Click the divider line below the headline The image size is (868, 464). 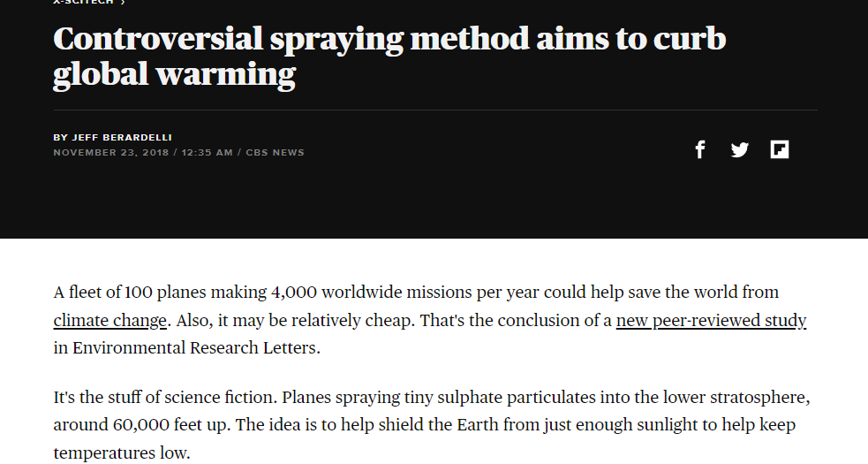(x=434, y=110)
